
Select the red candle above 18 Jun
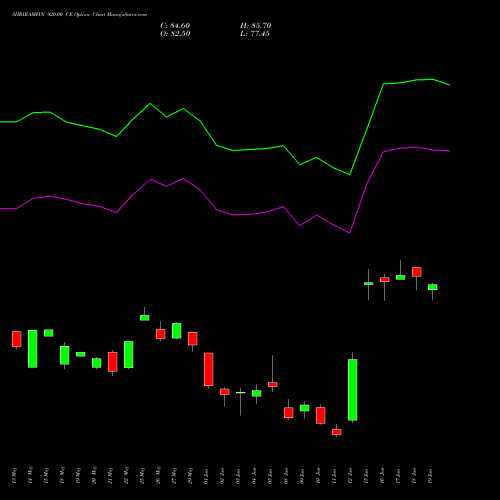tap(417, 272)
